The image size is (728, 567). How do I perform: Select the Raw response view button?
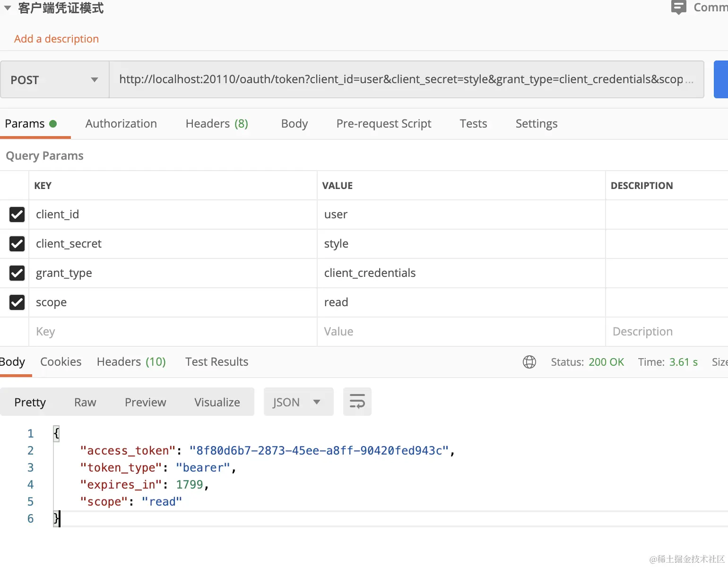click(x=85, y=402)
